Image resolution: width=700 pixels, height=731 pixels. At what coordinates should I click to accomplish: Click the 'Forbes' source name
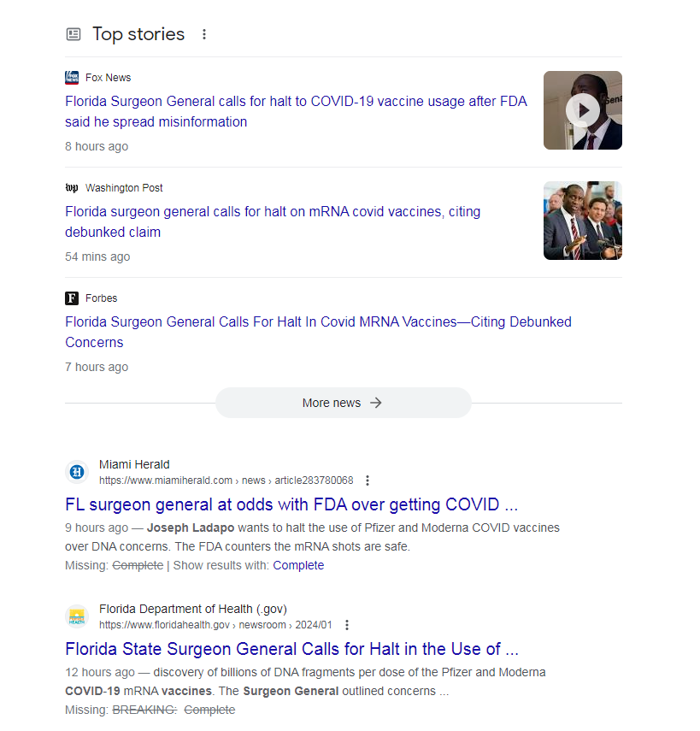(x=101, y=298)
